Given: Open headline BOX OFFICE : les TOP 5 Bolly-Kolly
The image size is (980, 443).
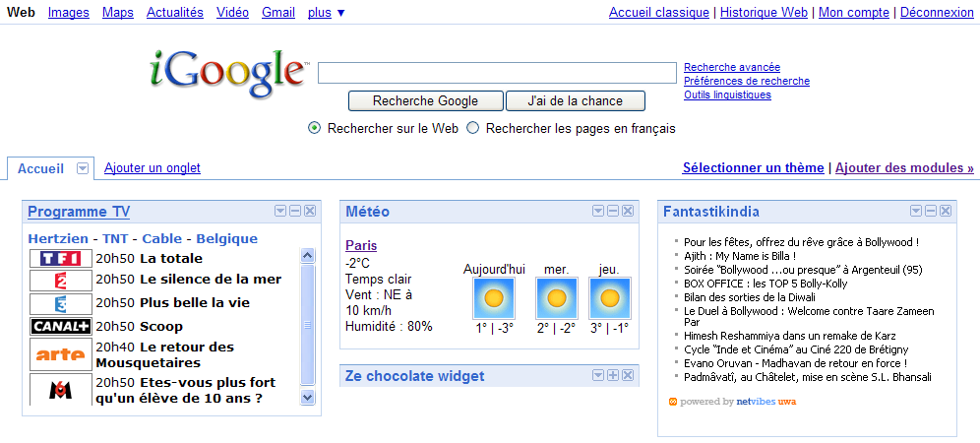Looking at the screenshot, I should 766,284.
